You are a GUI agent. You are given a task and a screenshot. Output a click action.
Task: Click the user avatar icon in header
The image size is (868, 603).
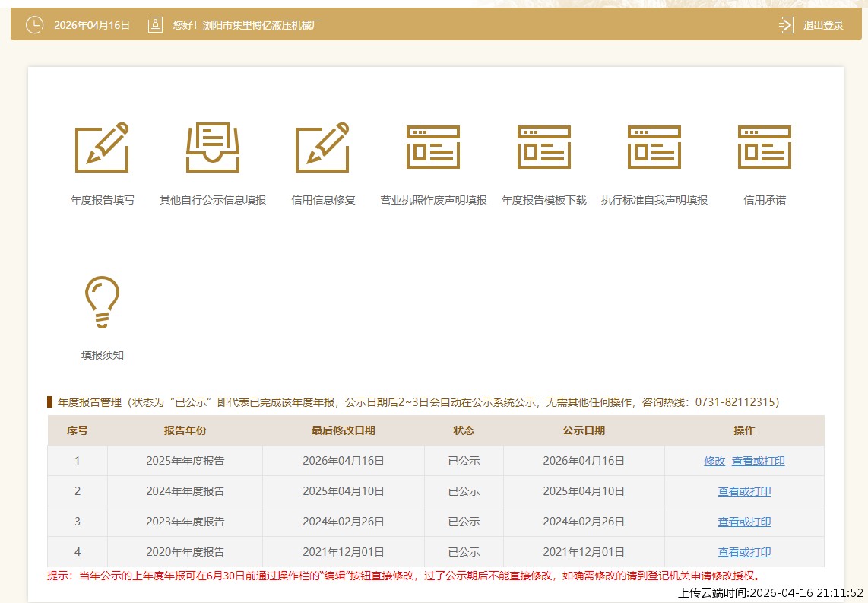point(155,25)
